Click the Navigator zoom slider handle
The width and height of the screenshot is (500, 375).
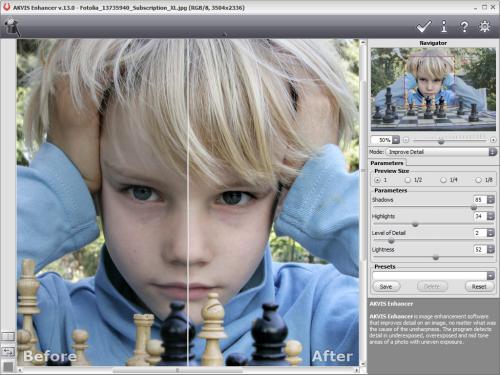click(x=441, y=141)
